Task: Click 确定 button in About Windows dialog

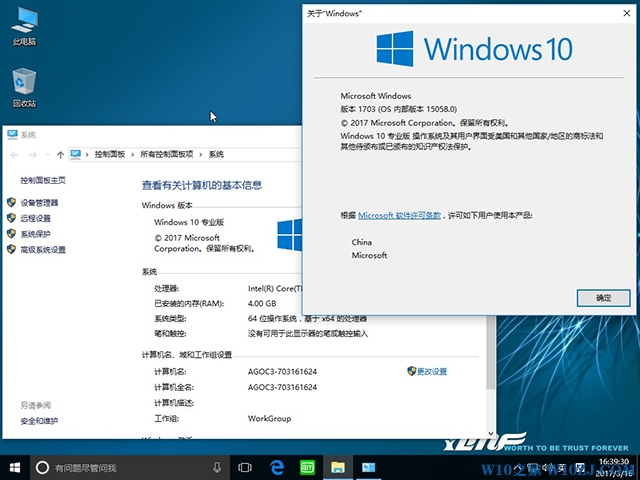Action: pyautogui.click(x=603, y=298)
